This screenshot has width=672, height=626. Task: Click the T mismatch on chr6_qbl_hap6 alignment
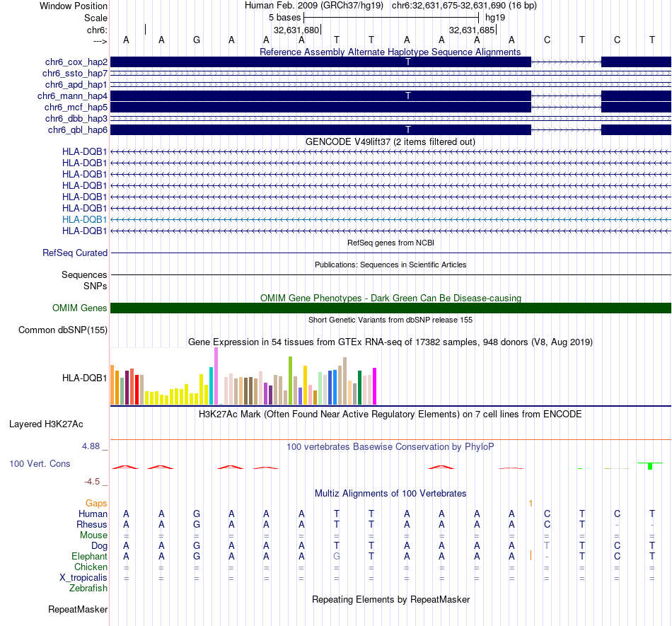click(408, 129)
